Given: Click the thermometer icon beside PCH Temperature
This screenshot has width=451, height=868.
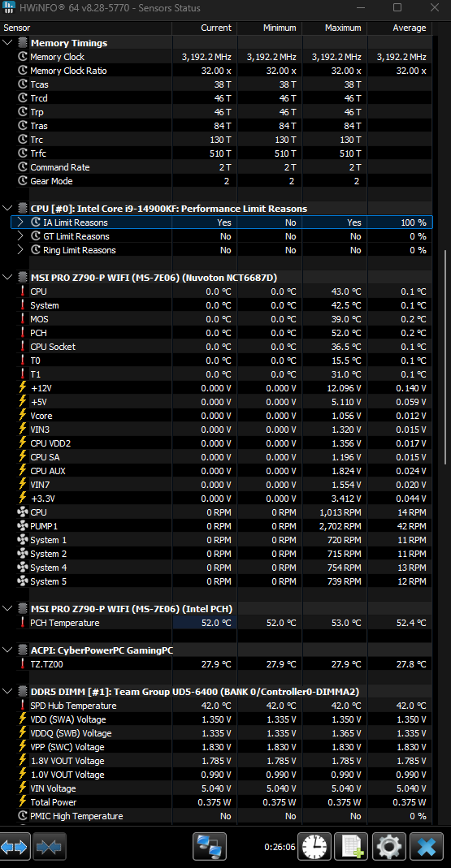Looking at the screenshot, I should 23,622.
